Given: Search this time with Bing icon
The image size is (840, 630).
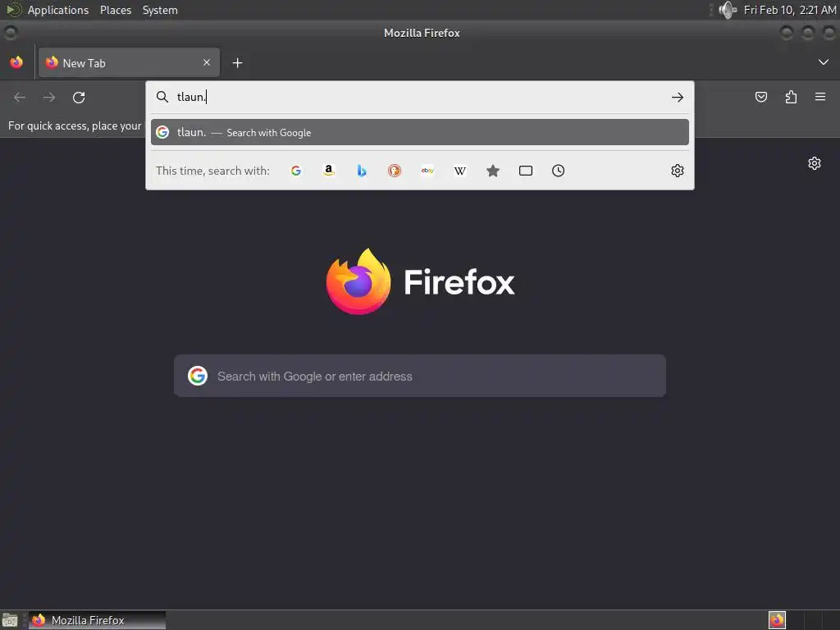Looking at the screenshot, I should (362, 171).
